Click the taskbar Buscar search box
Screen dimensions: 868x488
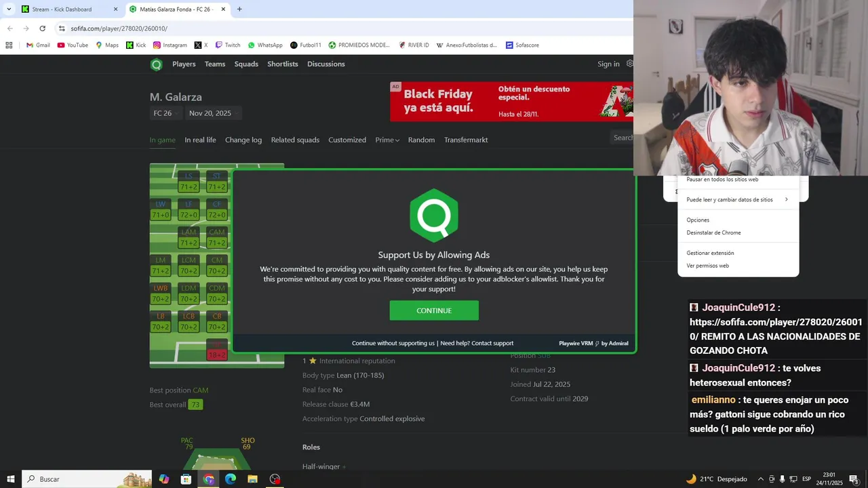click(x=87, y=479)
